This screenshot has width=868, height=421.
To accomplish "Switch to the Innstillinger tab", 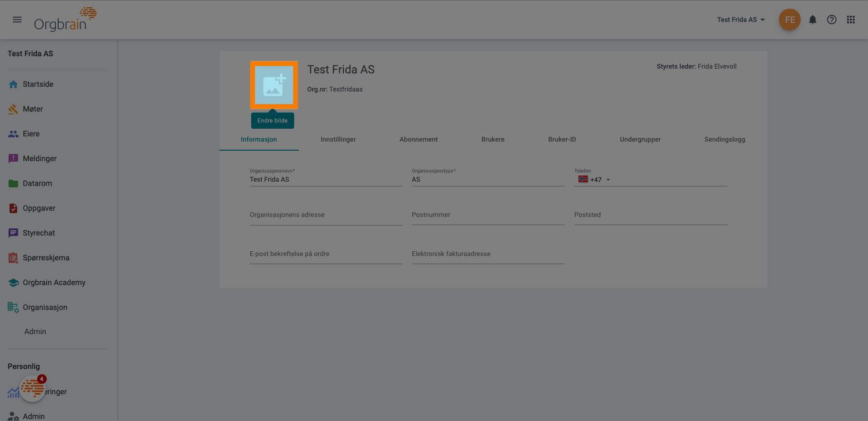I will click(338, 139).
